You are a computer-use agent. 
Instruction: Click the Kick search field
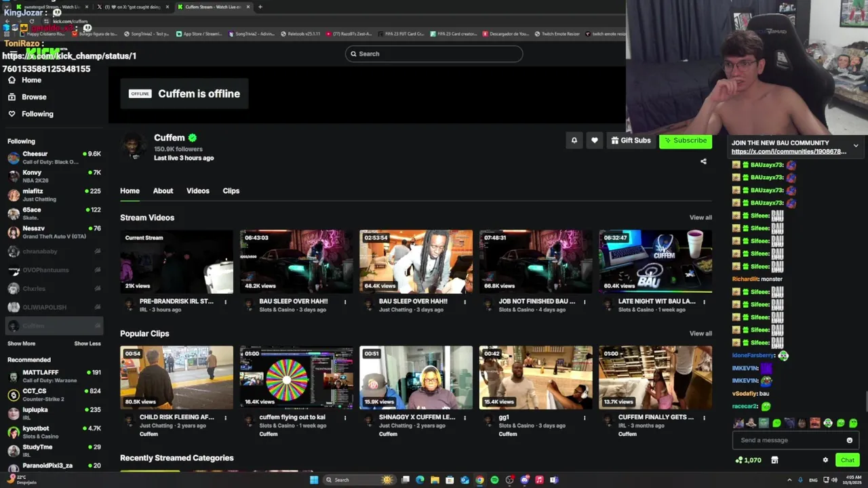(x=434, y=54)
